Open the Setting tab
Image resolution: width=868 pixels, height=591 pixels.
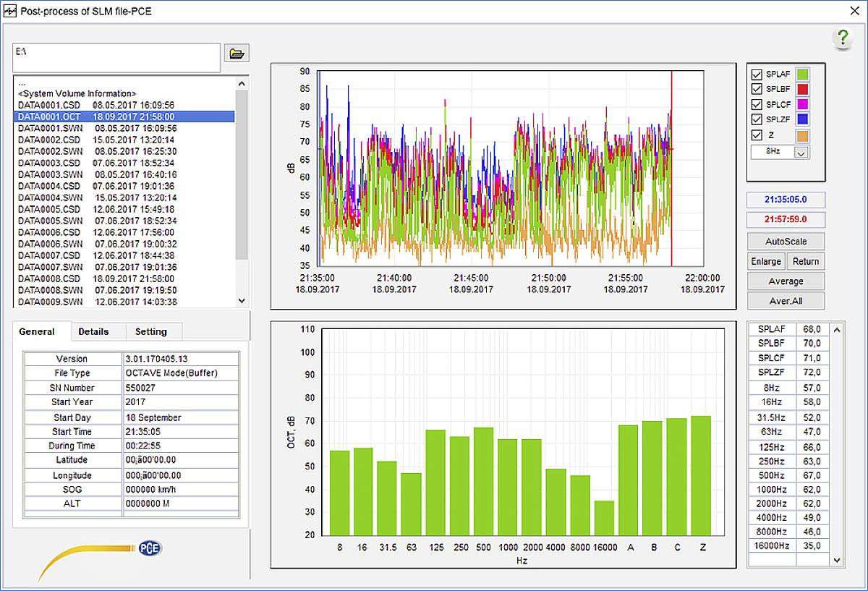[151, 331]
